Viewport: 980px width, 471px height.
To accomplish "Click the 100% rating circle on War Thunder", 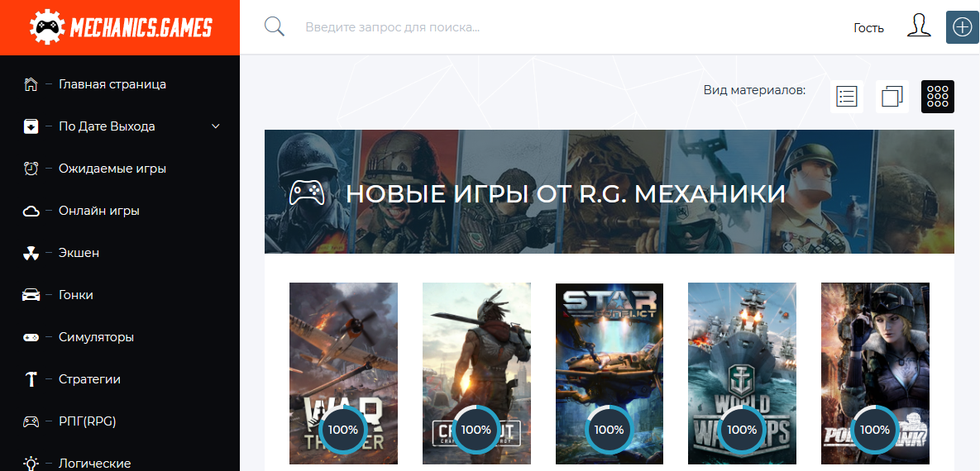I will tap(343, 429).
